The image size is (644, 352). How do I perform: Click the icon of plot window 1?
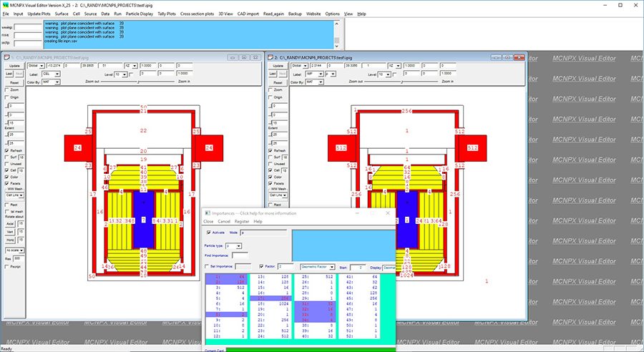7,57
